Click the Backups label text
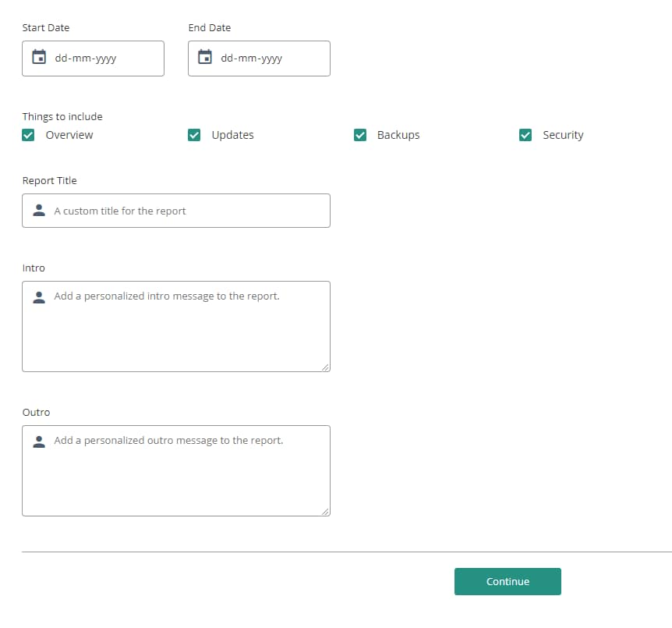The image size is (672, 628). tap(398, 135)
